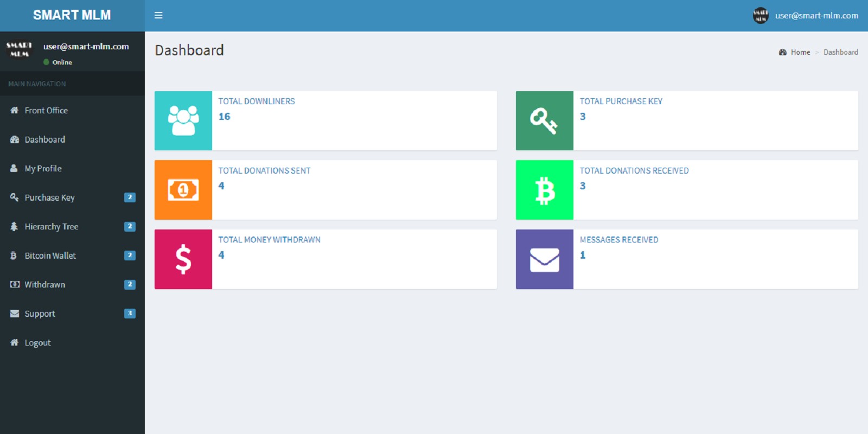Click the Logout icon in sidebar
This screenshot has width=868, height=434.
point(15,342)
